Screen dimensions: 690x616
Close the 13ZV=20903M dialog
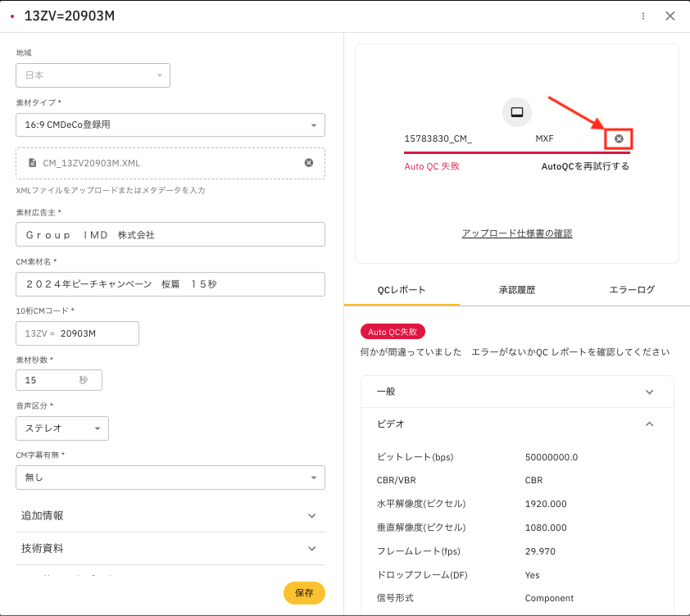pos(670,16)
